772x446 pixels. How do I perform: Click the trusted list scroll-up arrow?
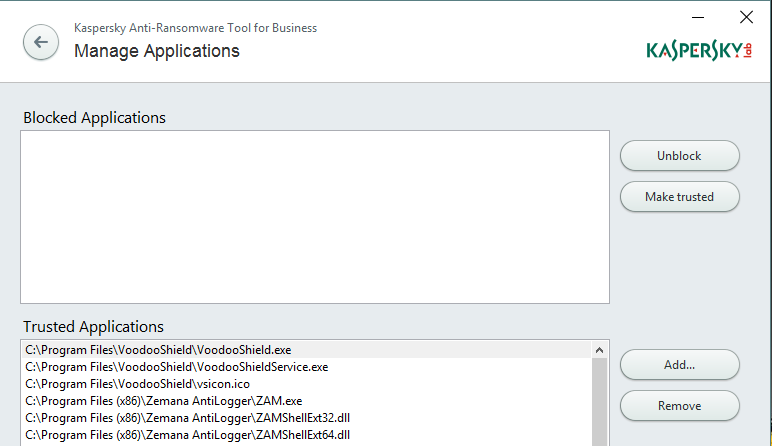[599, 350]
